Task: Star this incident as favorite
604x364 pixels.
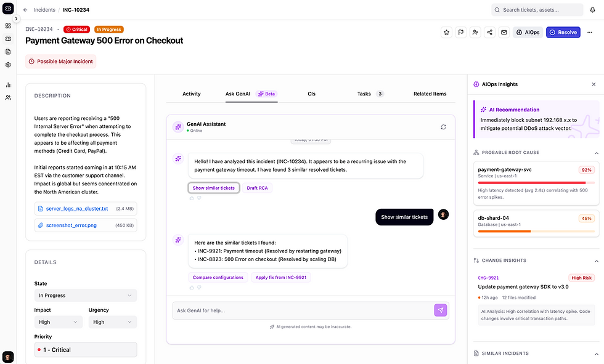Action: 446,32
